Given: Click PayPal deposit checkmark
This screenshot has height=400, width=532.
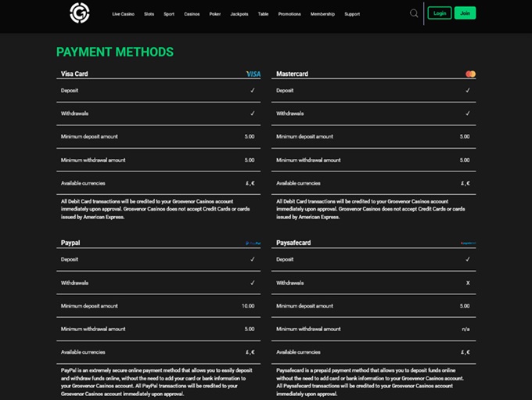Looking at the screenshot, I should pyautogui.click(x=252, y=259).
